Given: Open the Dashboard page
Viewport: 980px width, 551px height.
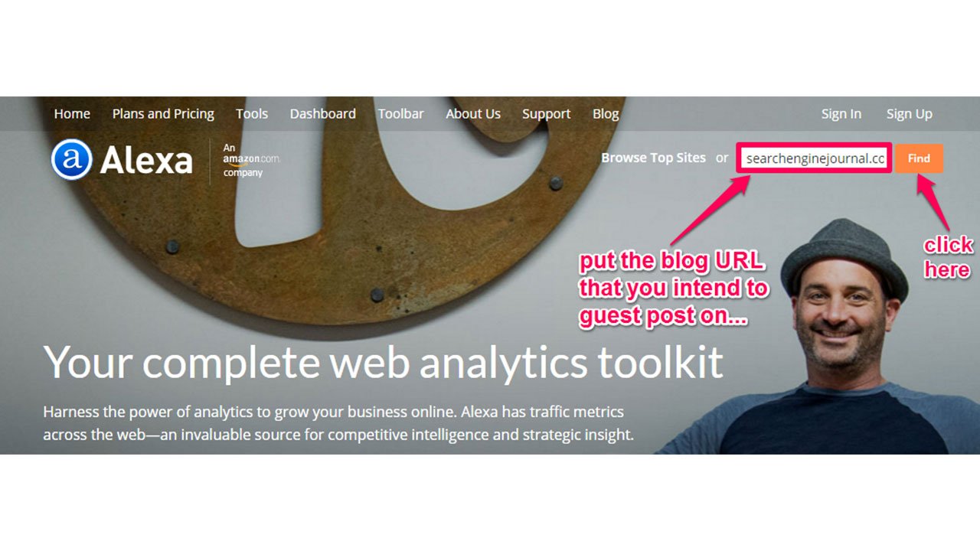Looking at the screenshot, I should (322, 113).
